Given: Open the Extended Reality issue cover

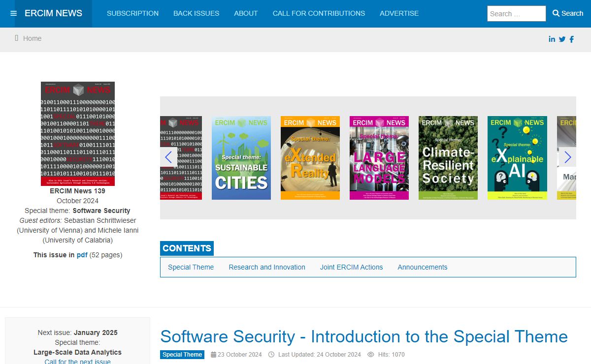Looking at the screenshot, I should coord(310,158).
